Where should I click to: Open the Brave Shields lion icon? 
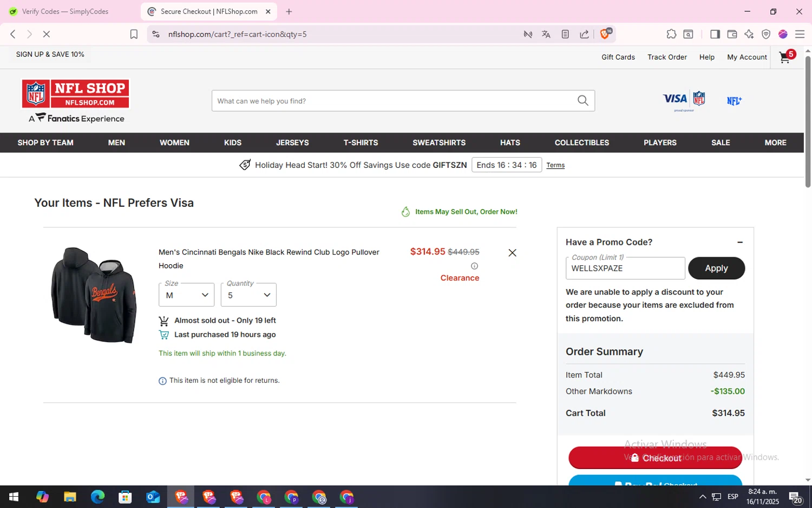click(605, 34)
